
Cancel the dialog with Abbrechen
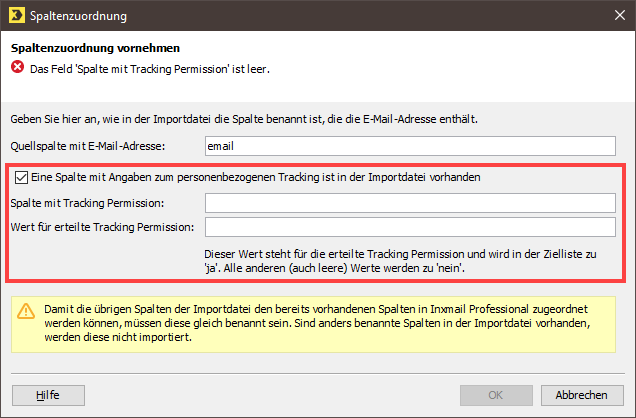coord(582,395)
